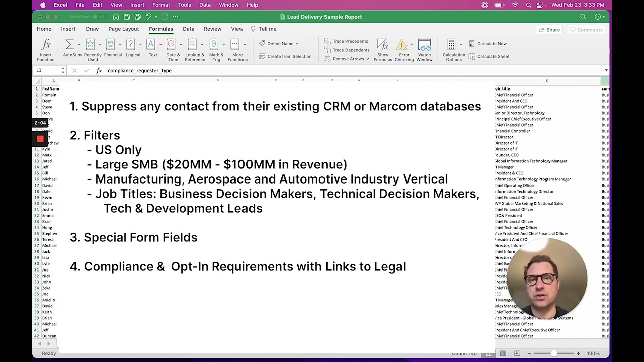Open the Tools menu in menu bar
The image size is (644, 362).
(x=185, y=5)
